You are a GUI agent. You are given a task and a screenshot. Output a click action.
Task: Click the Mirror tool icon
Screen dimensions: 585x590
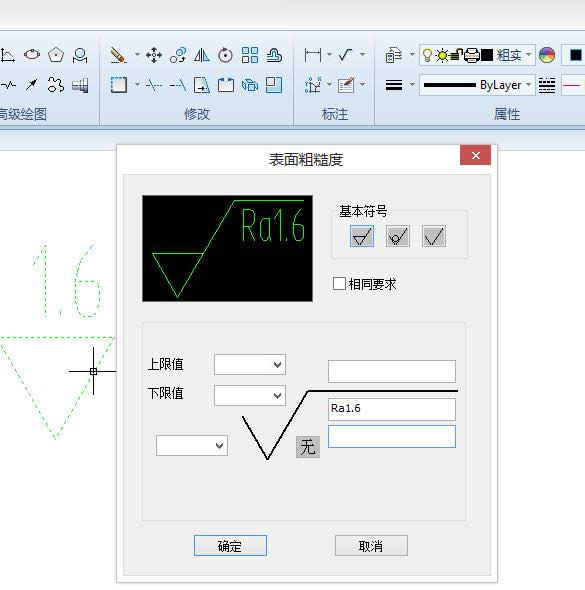(x=202, y=55)
